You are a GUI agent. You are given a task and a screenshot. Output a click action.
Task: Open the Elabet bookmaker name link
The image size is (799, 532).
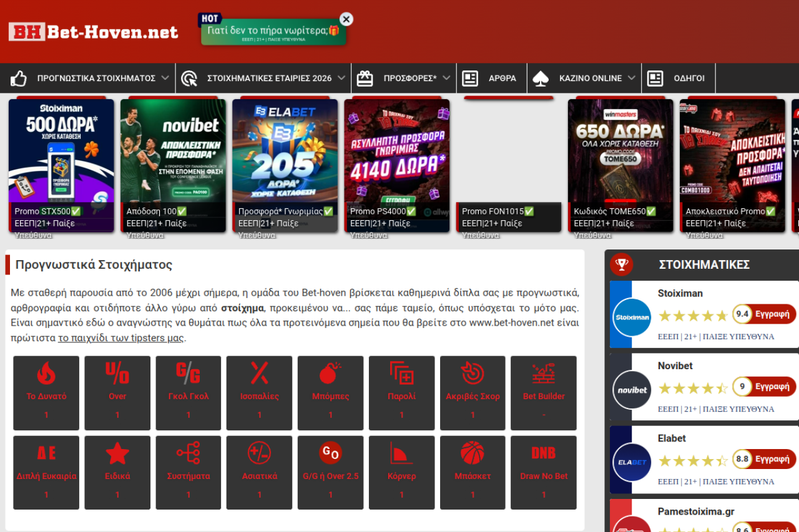(x=672, y=438)
